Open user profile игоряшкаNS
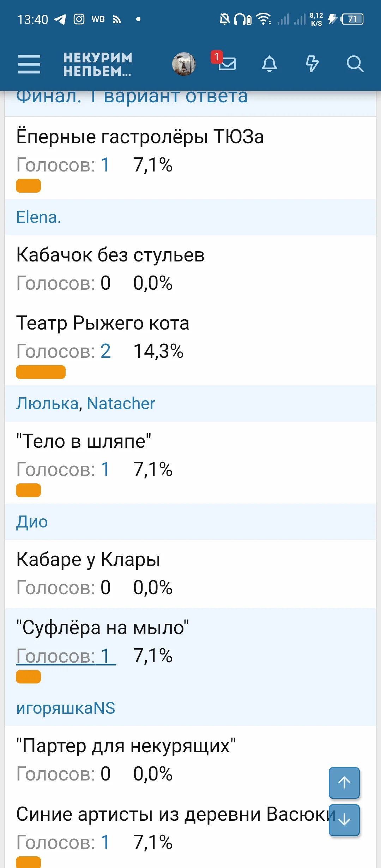 point(66,707)
